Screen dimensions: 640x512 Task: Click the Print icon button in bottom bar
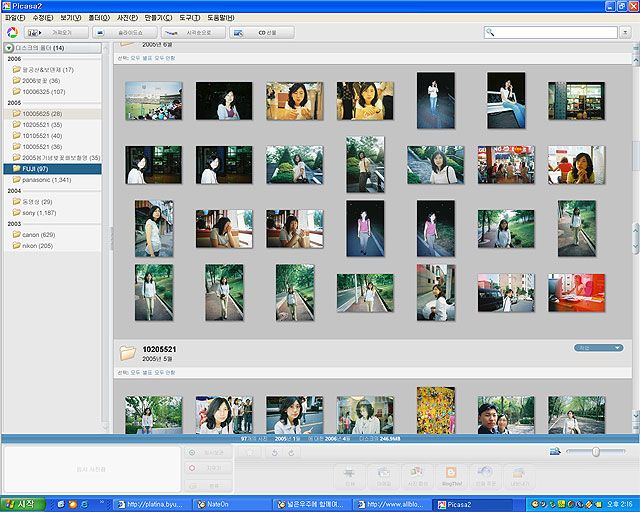pyautogui.click(x=349, y=476)
